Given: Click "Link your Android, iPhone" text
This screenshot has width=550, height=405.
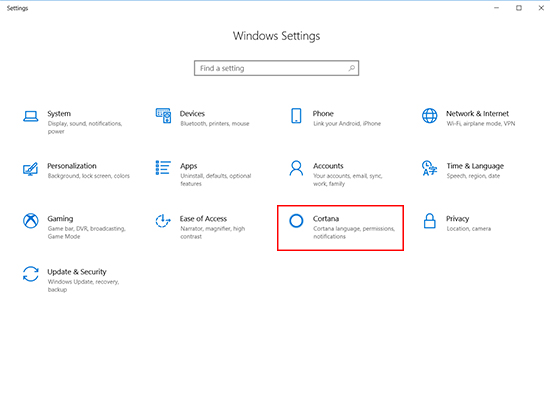Looking at the screenshot, I should coord(347,123).
